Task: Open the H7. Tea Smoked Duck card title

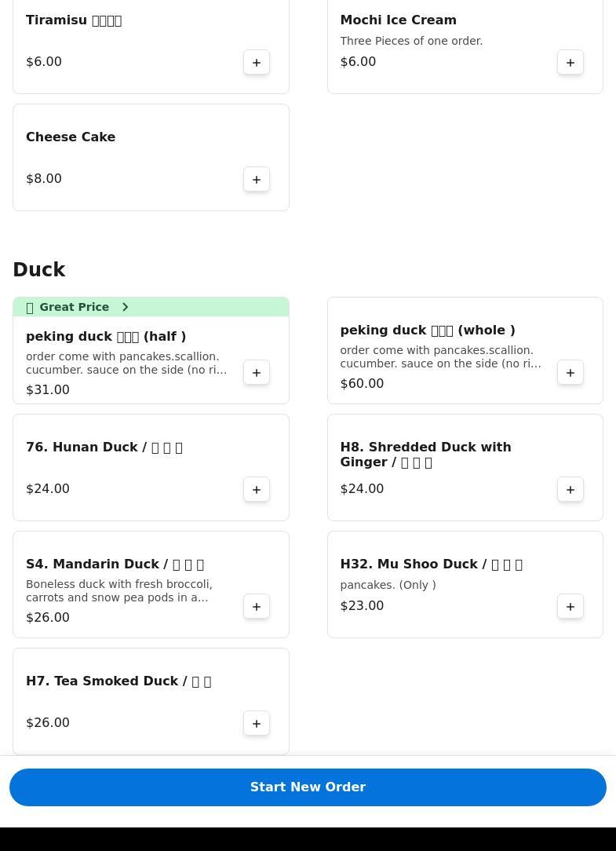Action: (x=118, y=681)
